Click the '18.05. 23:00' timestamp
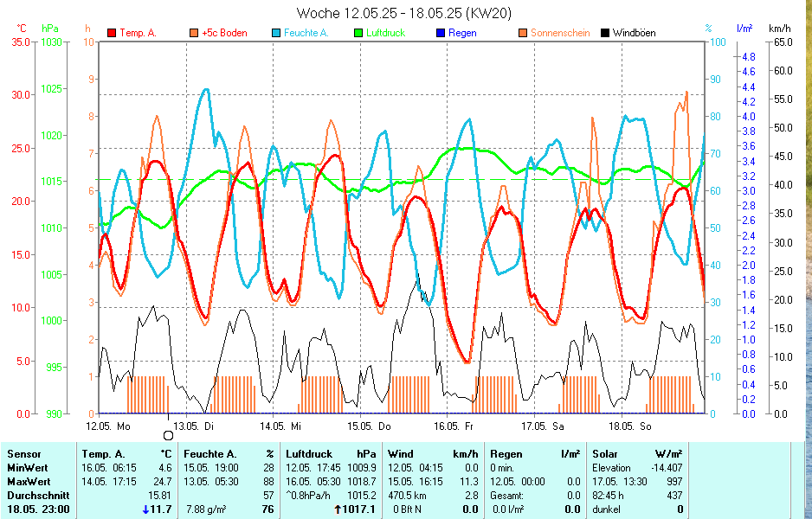This screenshot has height=519, width=812. (x=38, y=509)
